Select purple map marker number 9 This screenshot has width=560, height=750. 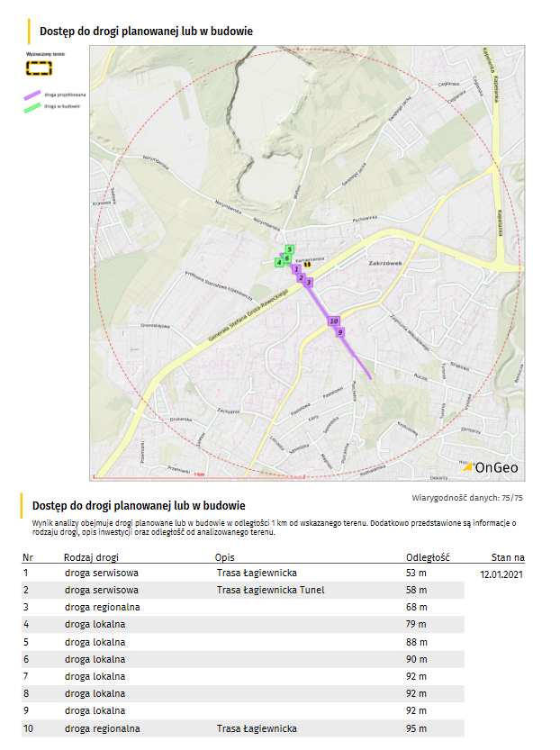(339, 333)
